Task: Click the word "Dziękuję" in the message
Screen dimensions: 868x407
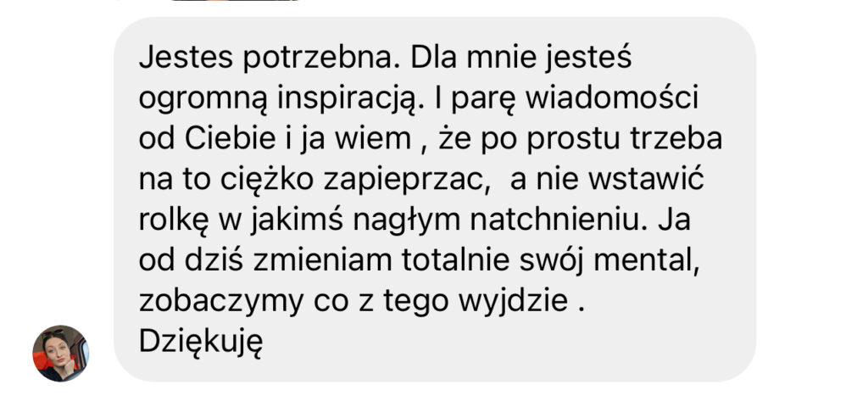Action: click(200, 343)
